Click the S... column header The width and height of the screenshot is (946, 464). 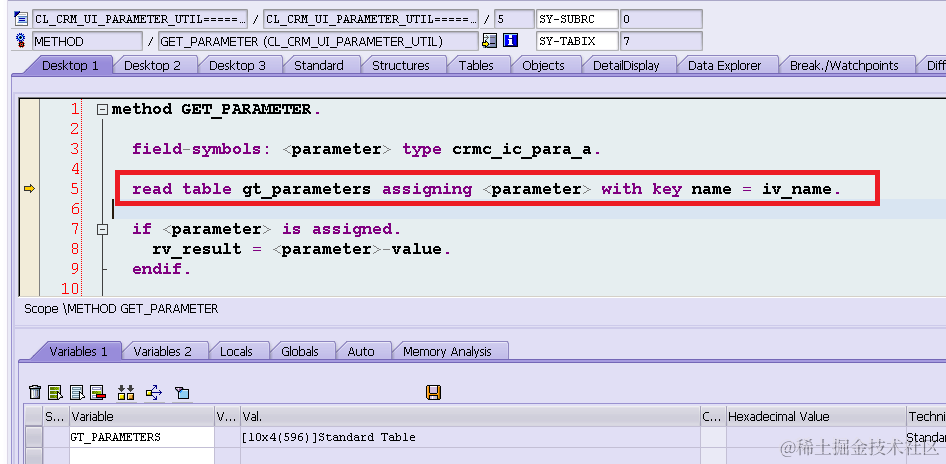56,416
